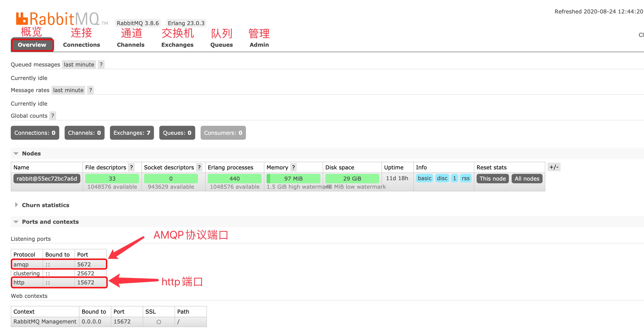Click help icon beside Message rates

[90, 90]
